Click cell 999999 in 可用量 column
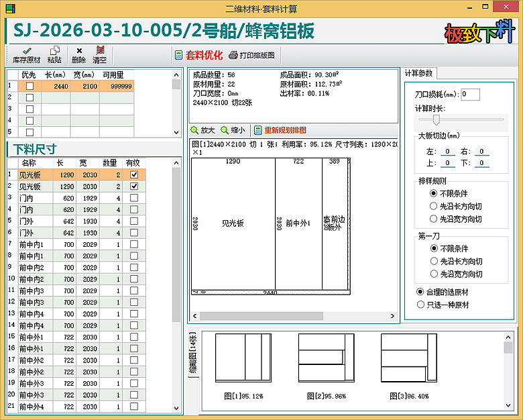 coord(117,86)
